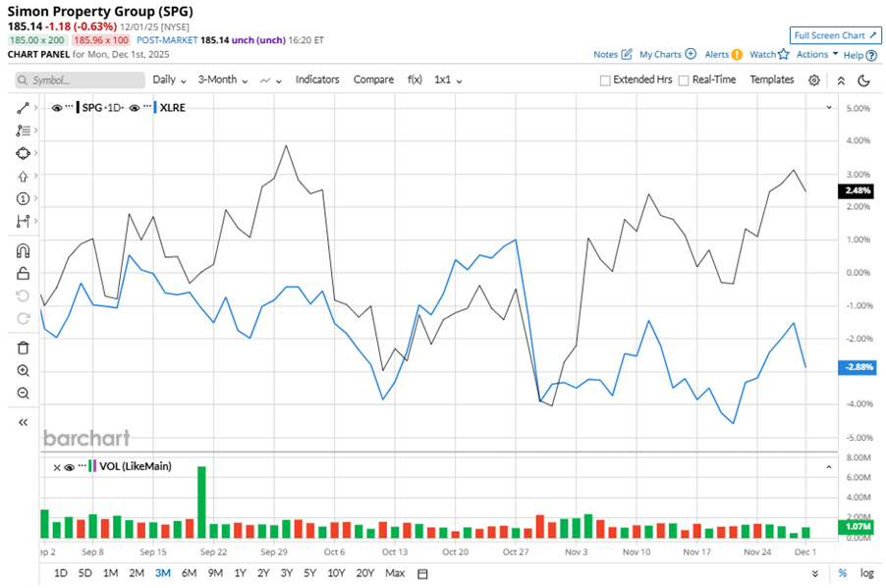Open the Help question mark icon
Viewport: 886px width, 588px height.
tap(871, 55)
